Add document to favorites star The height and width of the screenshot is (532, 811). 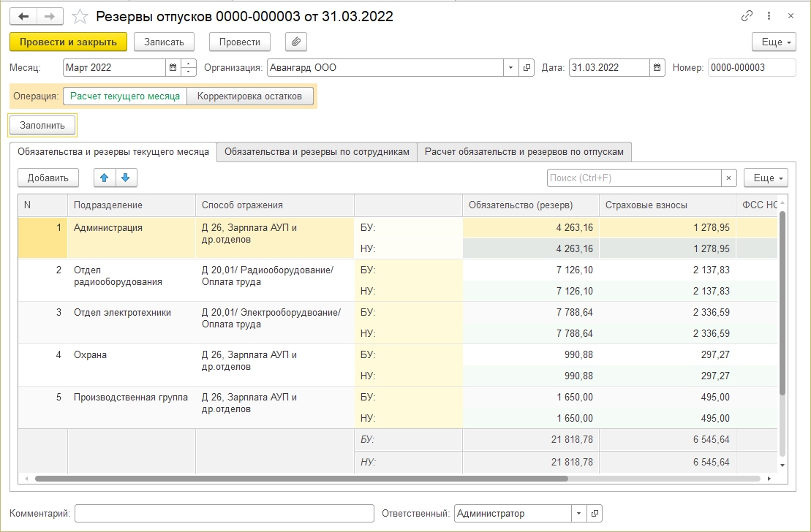pyautogui.click(x=81, y=16)
